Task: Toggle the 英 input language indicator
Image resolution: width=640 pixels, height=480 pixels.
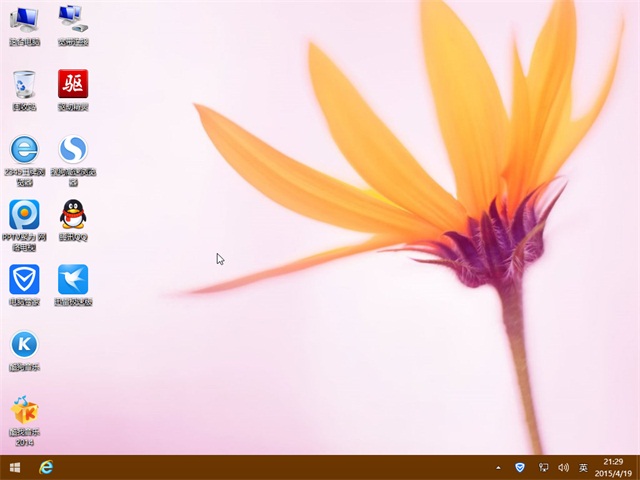Action: coord(583,467)
